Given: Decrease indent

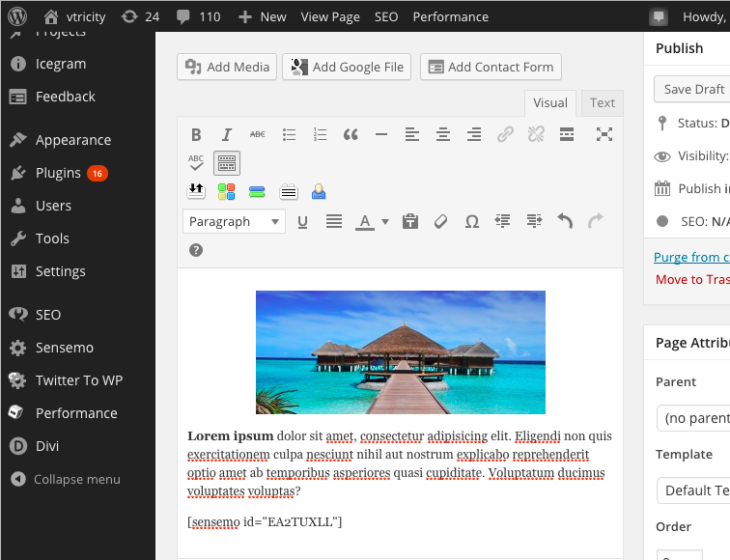Looking at the screenshot, I should coord(503,221).
